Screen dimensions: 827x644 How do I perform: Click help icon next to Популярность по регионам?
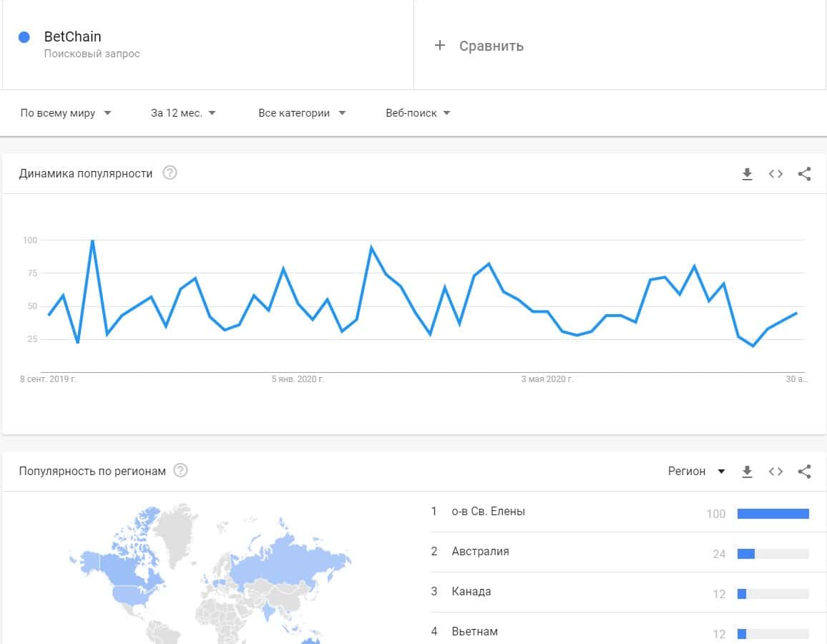point(180,471)
